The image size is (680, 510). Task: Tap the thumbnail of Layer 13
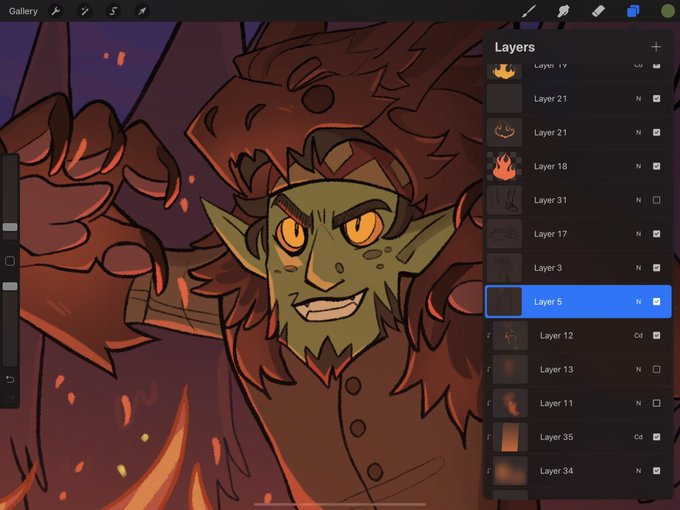coord(510,369)
